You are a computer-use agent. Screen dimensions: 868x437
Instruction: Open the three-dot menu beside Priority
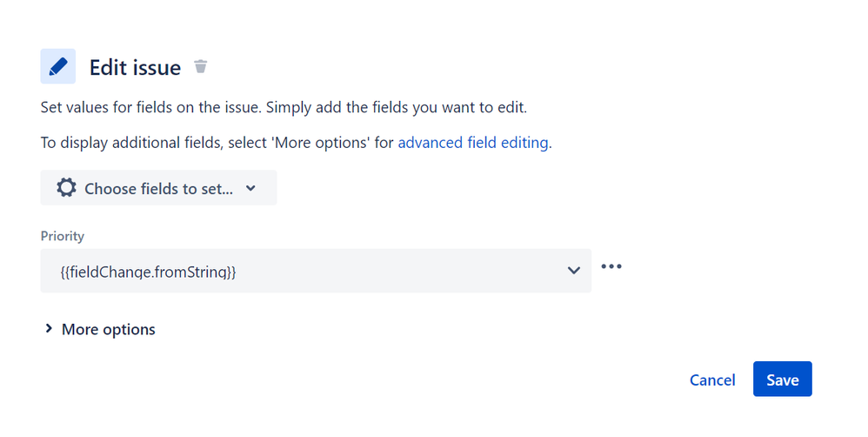click(x=611, y=266)
